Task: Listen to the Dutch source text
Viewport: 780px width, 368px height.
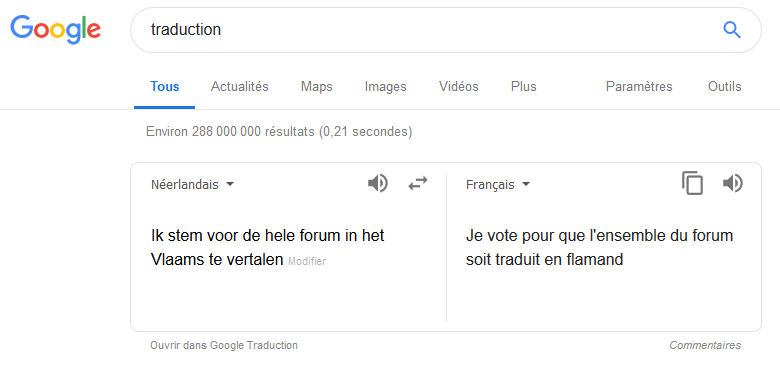Action: click(378, 184)
